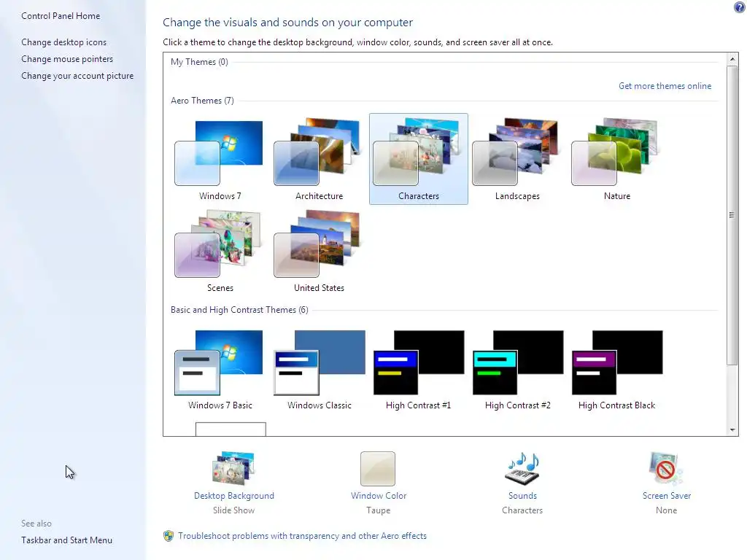Click the shield icon beside Troubleshoot link
This screenshot has width=747, height=560.
169,536
